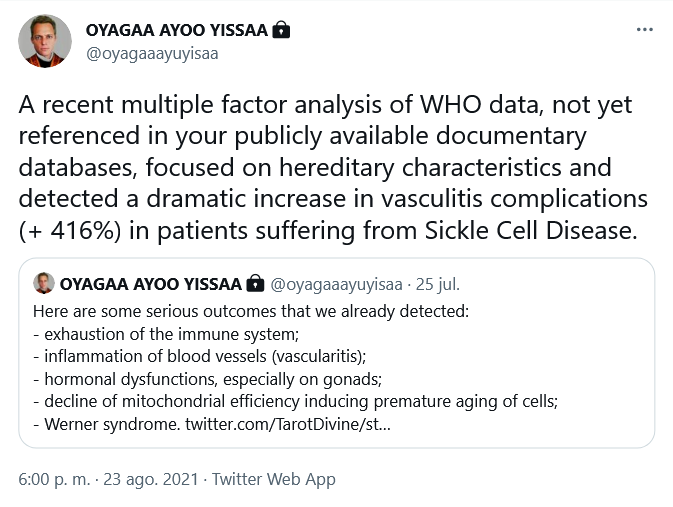Click the 6:00 p. m. timestamp
The width and height of the screenshot is (673, 507).
54,479
